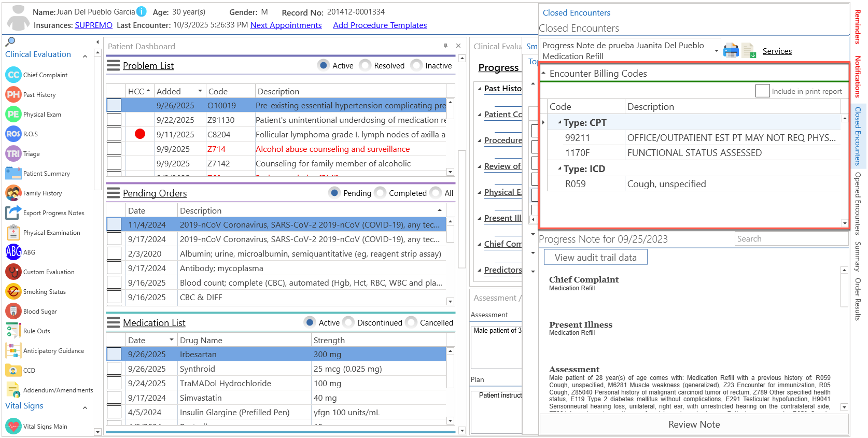Click the Problem List vertical scrollbar
Image resolution: width=868 pixels, height=438 pixels.
450,137
